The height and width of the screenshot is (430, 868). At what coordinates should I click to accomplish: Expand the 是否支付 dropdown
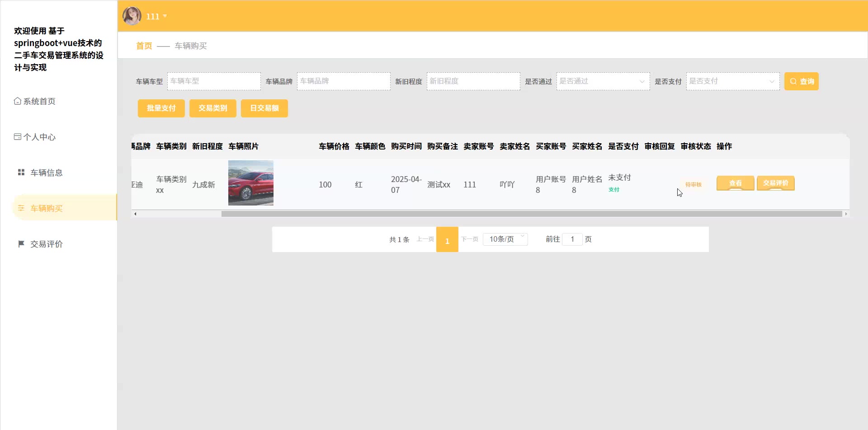pyautogui.click(x=732, y=81)
